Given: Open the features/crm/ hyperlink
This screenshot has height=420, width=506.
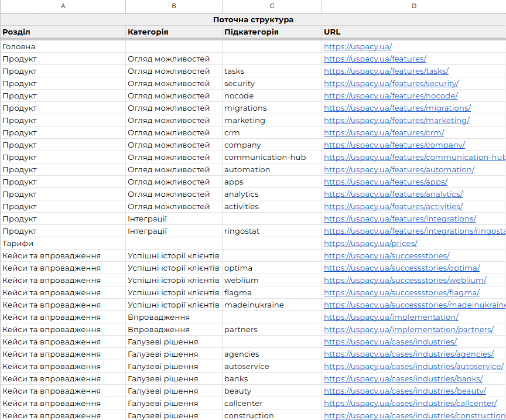Looking at the screenshot, I should [x=384, y=133].
